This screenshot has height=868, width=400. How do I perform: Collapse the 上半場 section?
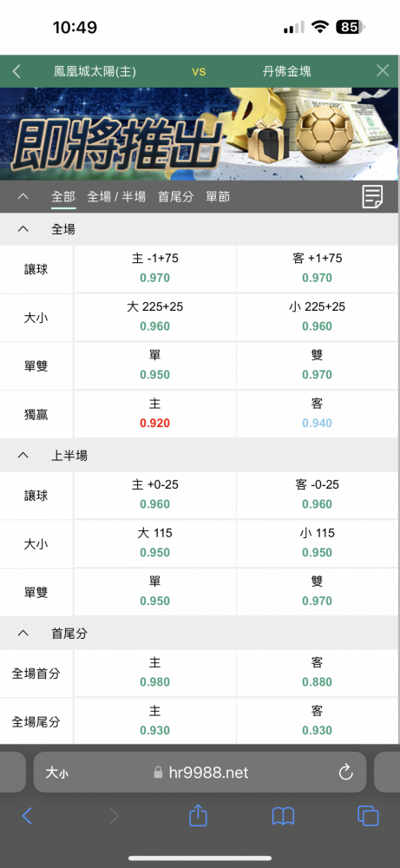(x=23, y=455)
